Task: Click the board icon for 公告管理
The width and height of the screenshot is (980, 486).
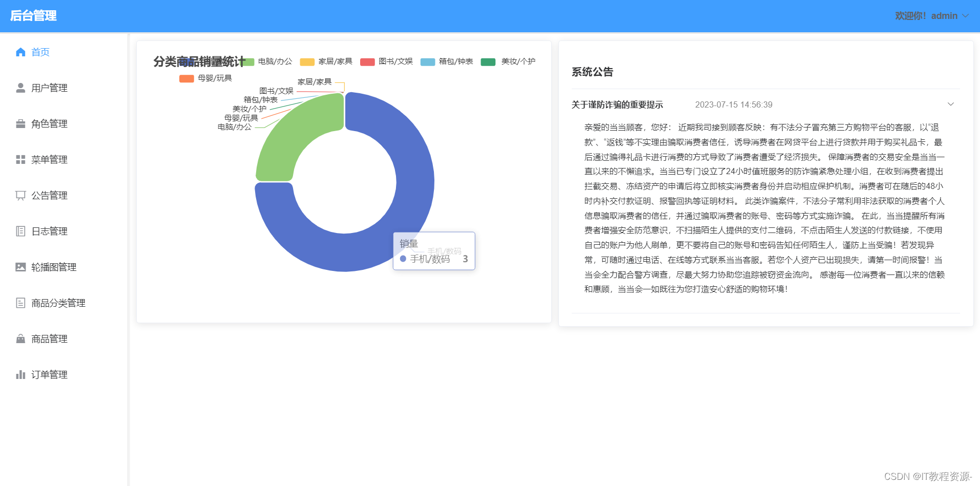Action: click(x=20, y=196)
